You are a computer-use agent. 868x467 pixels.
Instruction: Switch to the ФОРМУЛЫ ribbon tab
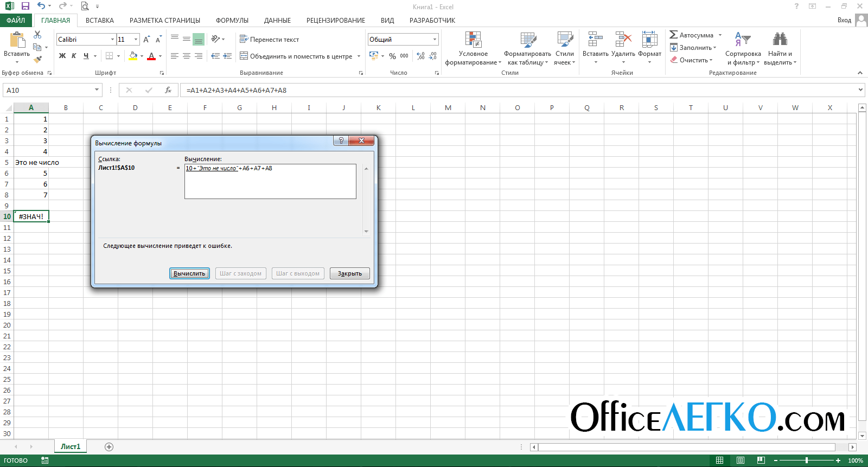click(x=232, y=21)
